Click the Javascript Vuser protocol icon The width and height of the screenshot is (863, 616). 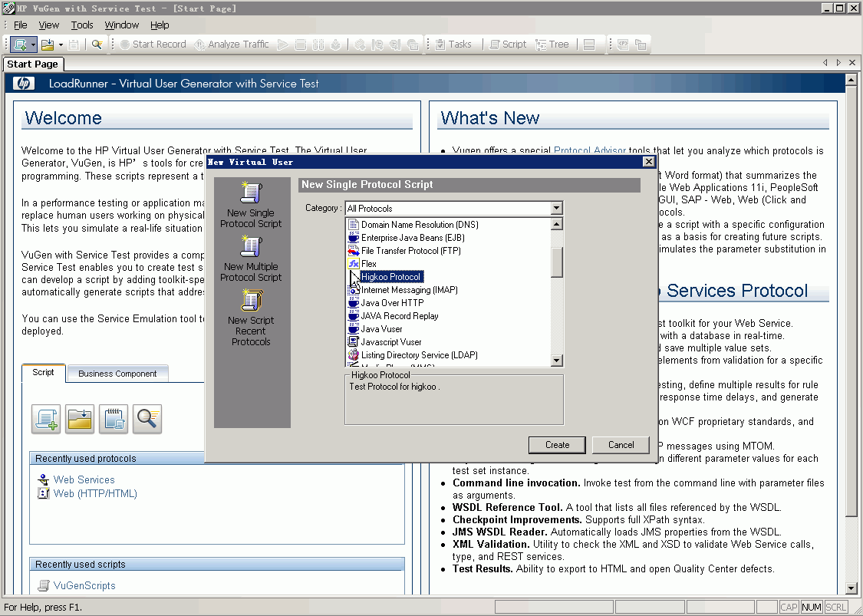tap(354, 342)
